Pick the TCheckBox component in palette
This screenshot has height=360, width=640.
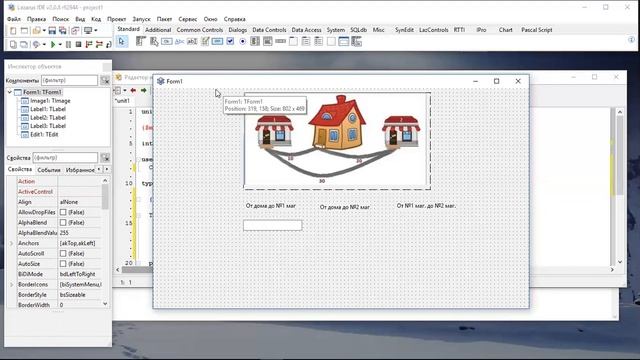pos(230,41)
